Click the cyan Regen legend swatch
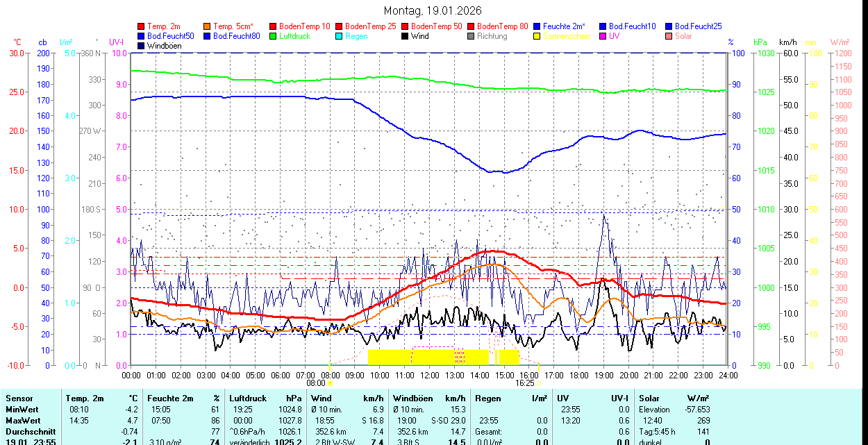Screen dimensions: 868x445 [340, 36]
